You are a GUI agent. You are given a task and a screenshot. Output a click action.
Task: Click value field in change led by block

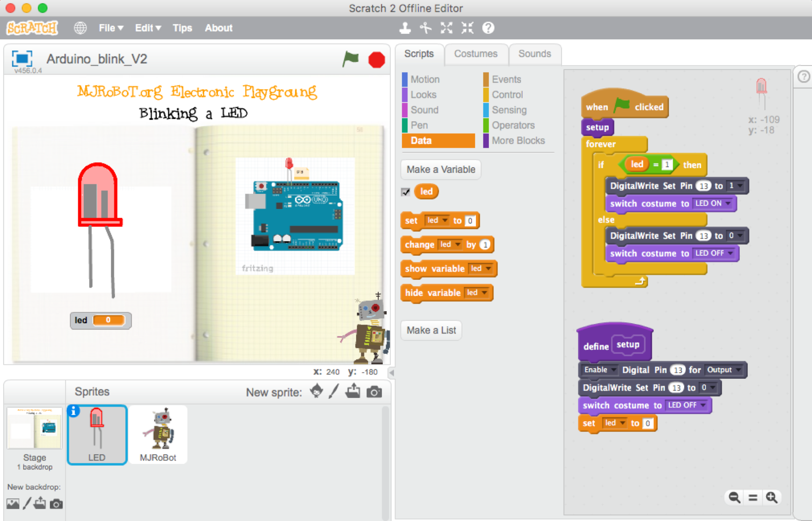point(485,245)
